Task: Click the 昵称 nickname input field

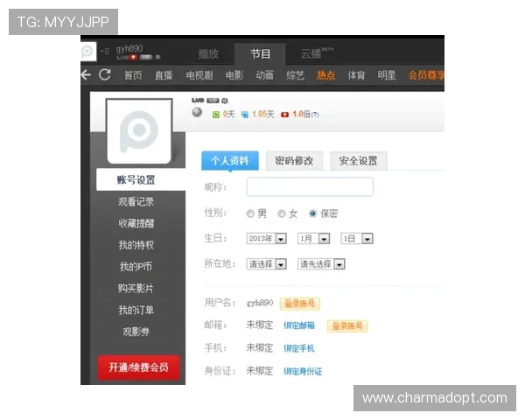Action: click(310, 186)
